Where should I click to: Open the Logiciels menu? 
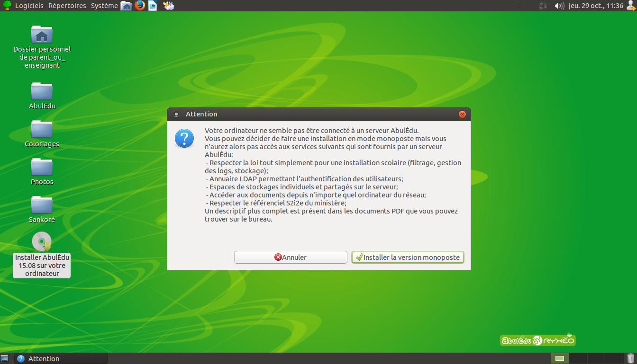(29, 6)
